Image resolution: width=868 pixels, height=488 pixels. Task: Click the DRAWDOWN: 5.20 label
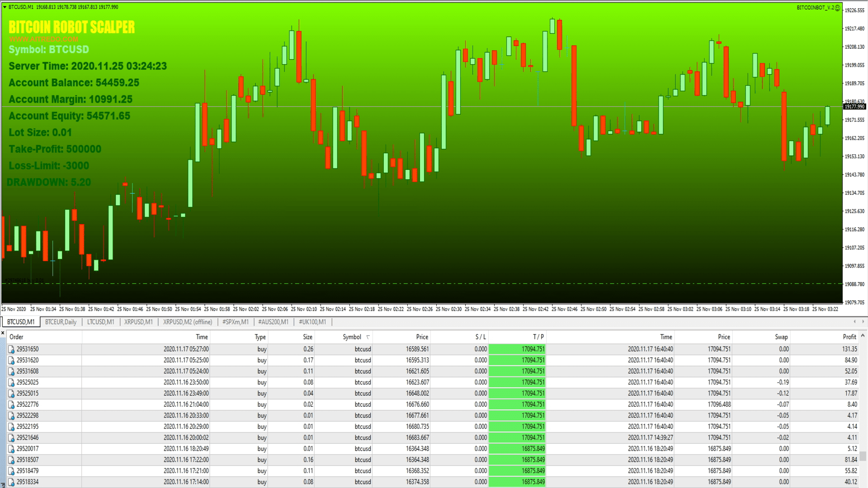[49, 183]
